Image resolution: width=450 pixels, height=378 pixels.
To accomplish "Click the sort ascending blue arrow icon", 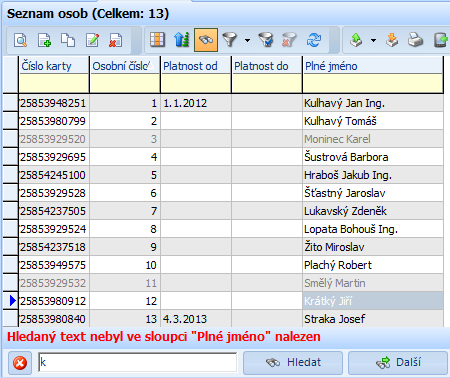I will point(182,40).
